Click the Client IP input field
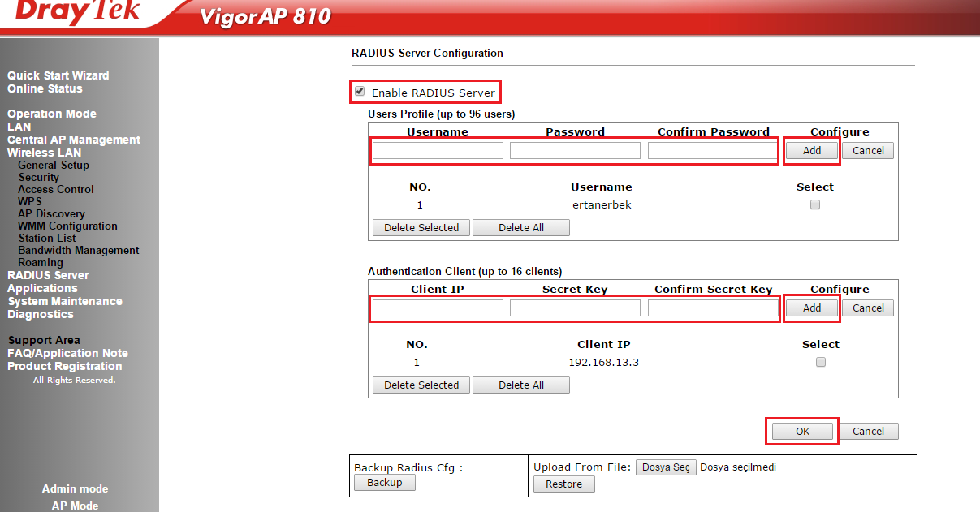Image resolution: width=980 pixels, height=512 pixels. pyautogui.click(x=438, y=308)
